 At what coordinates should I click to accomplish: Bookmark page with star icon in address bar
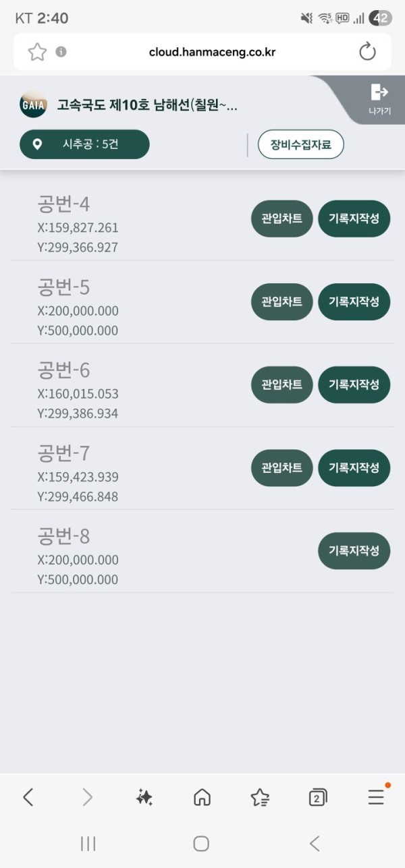pos(37,52)
